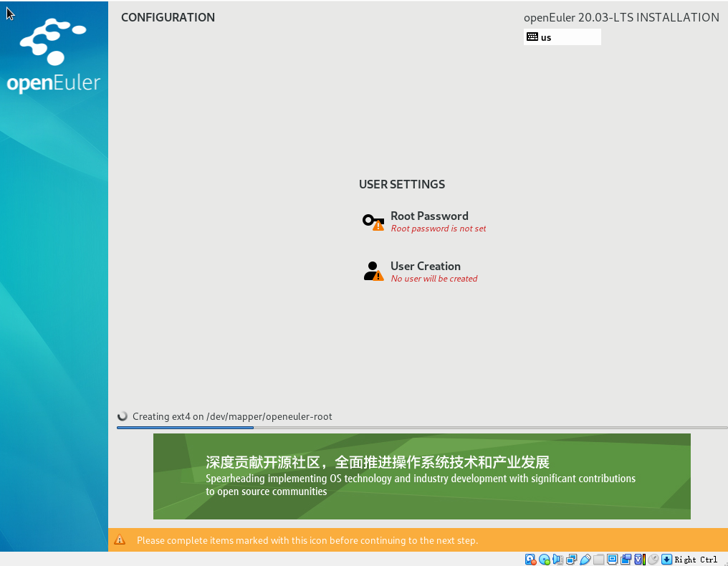
Task: Click the 'Please complete items' warning message
Action: coord(307,540)
